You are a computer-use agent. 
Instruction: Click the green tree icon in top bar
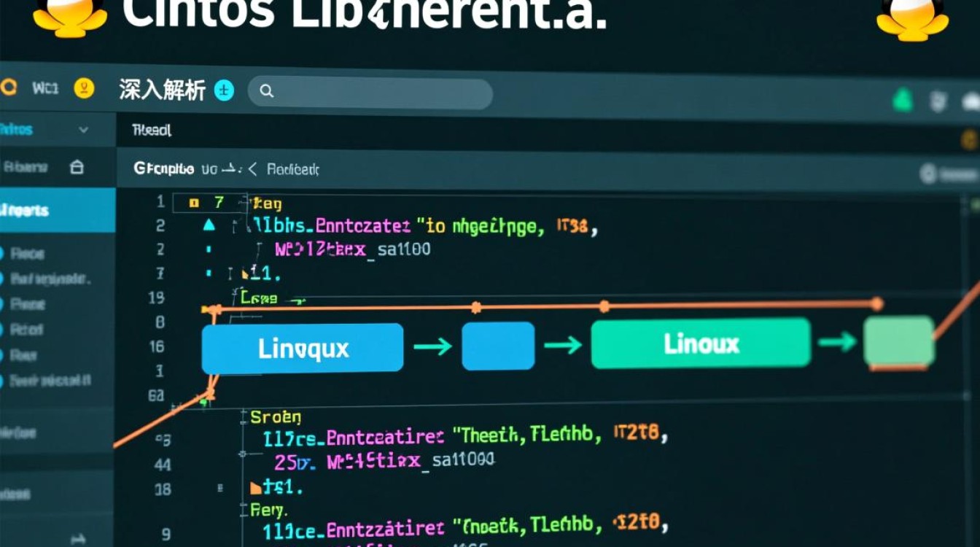pos(903,99)
